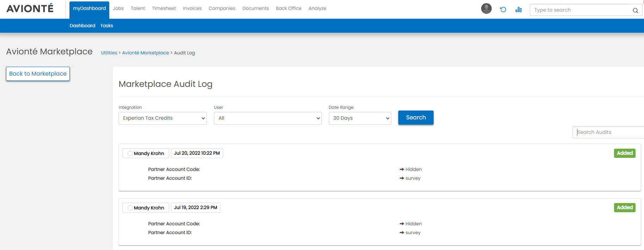
Task: Open the Jobs menu
Action: pos(118,8)
